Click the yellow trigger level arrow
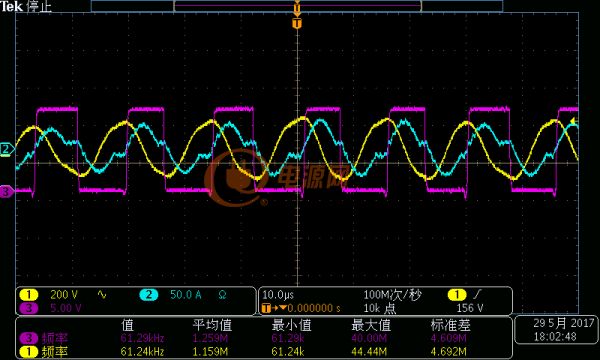 click(x=574, y=121)
